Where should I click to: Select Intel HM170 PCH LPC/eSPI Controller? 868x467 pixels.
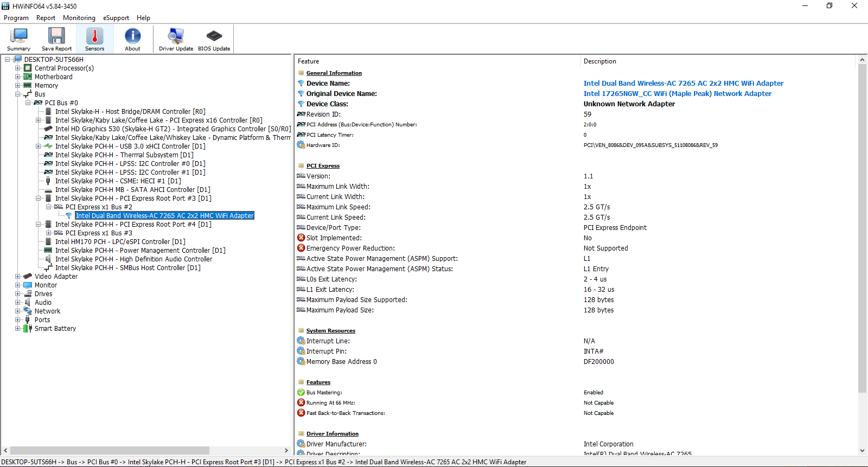(120, 241)
